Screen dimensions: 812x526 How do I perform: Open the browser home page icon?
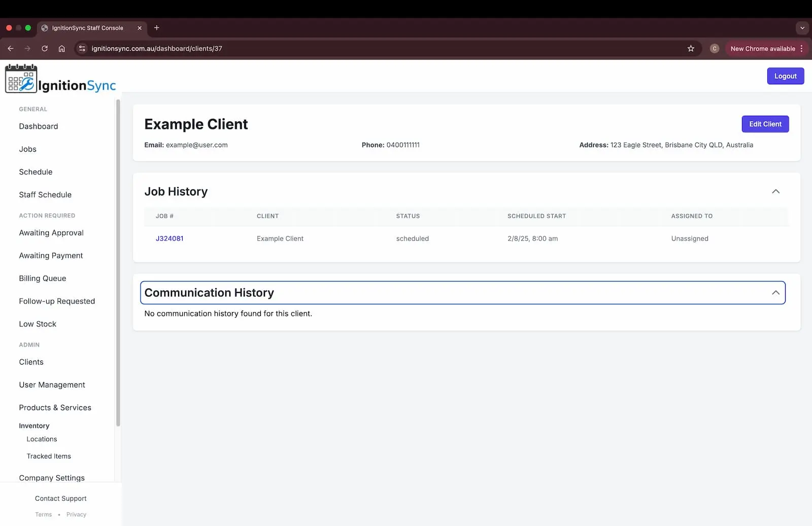click(62, 48)
